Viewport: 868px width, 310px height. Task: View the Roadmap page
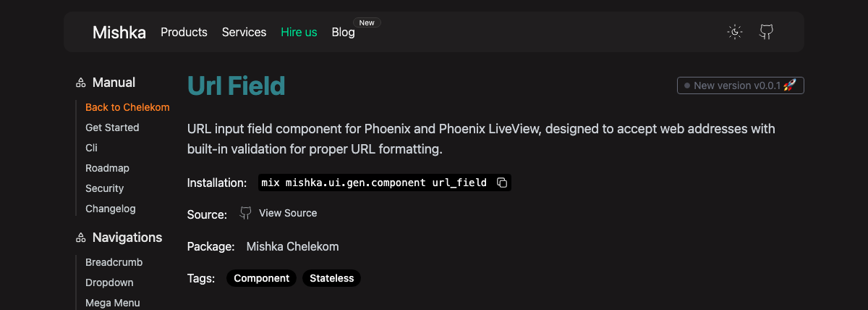click(107, 168)
